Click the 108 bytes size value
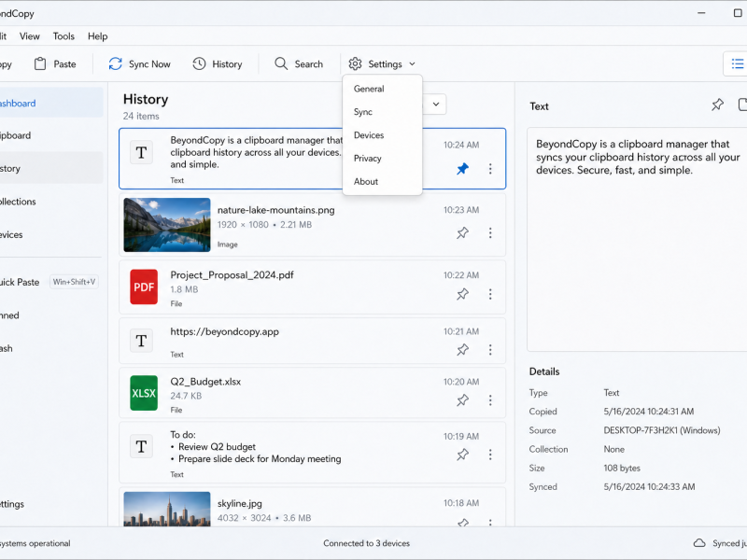Screen dimensions: 747x560 (x=622, y=469)
